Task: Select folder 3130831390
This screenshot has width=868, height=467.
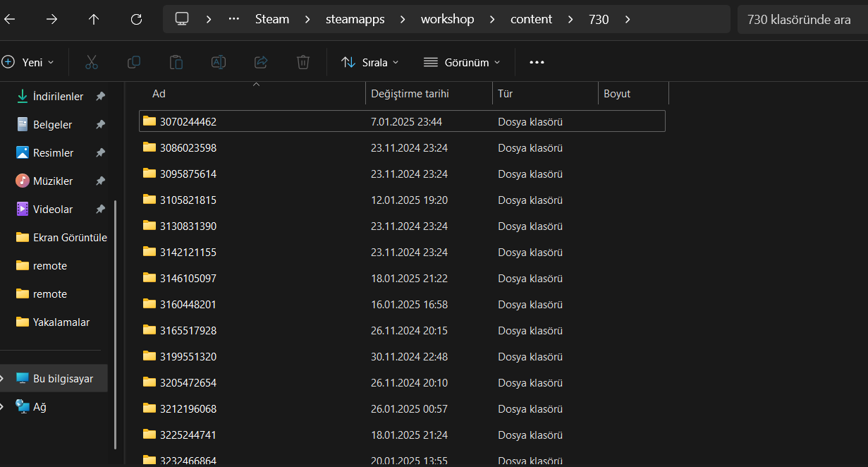Action: [x=402, y=226]
